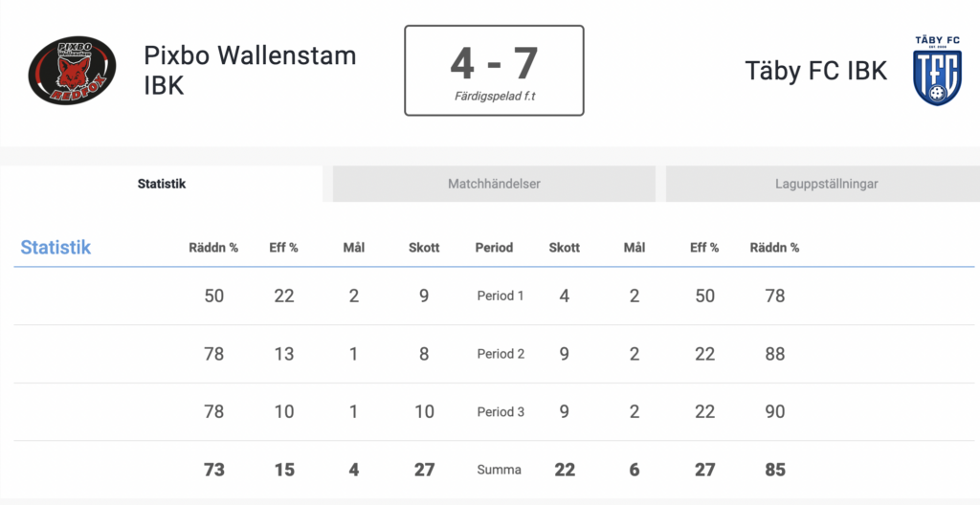The height and width of the screenshot is (505, 980).
Task: Click the left-side Räddn % column header
Action: 213,248
